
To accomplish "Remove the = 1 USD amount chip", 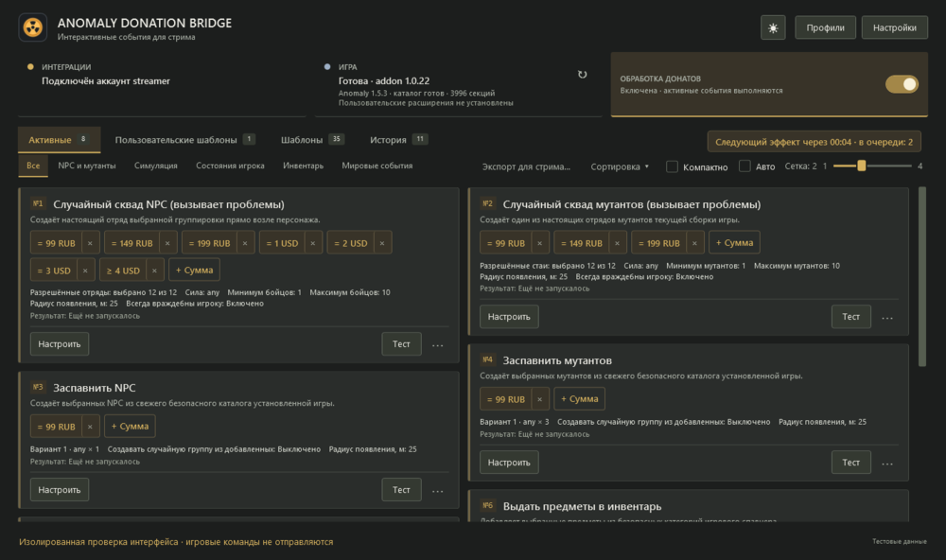I will pyautogui.click(x=313, y=243).
